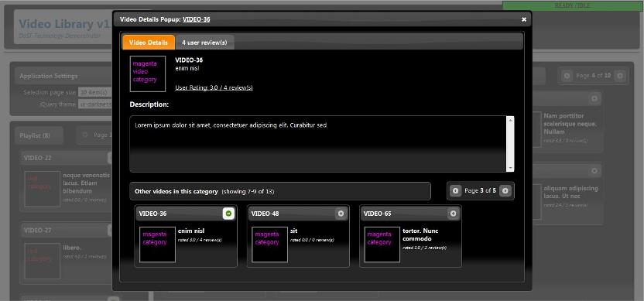Screen dimensions: 644x301
Task: Select the VIDEO-48 card header
Action: point(298,214)
